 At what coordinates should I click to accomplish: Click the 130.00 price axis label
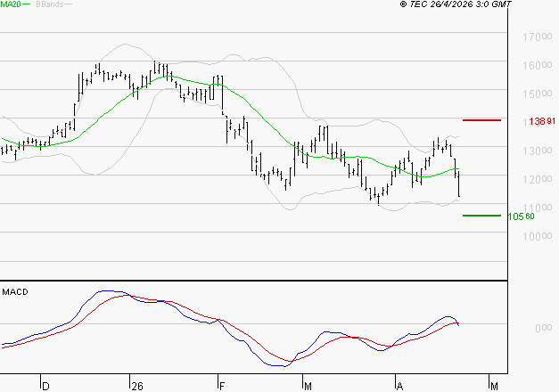click(x=538, y=151)
